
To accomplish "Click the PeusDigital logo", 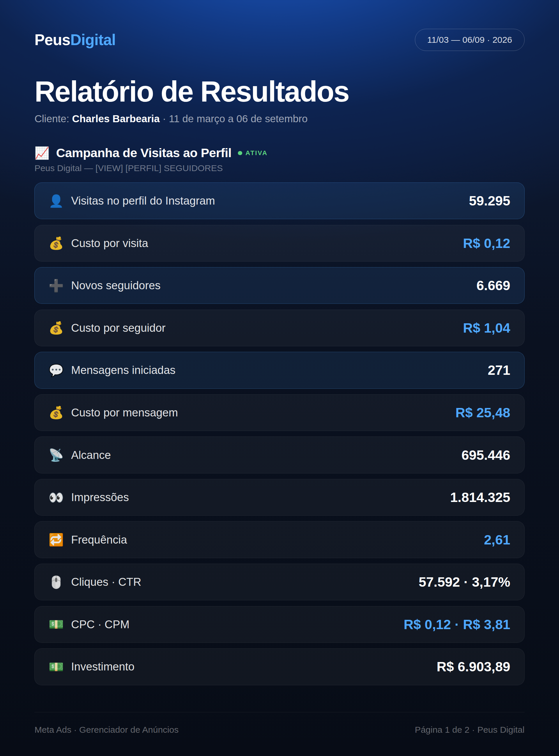I will coord(75,40).
